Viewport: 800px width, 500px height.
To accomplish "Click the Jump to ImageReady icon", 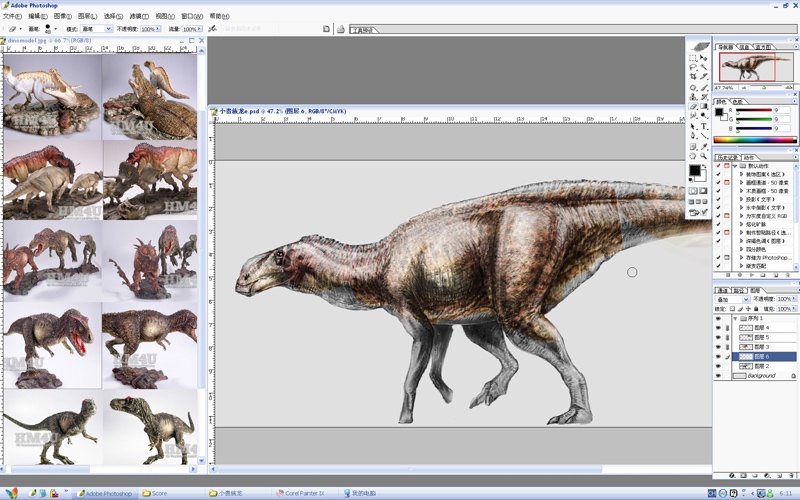I will [x=698, y=212].
